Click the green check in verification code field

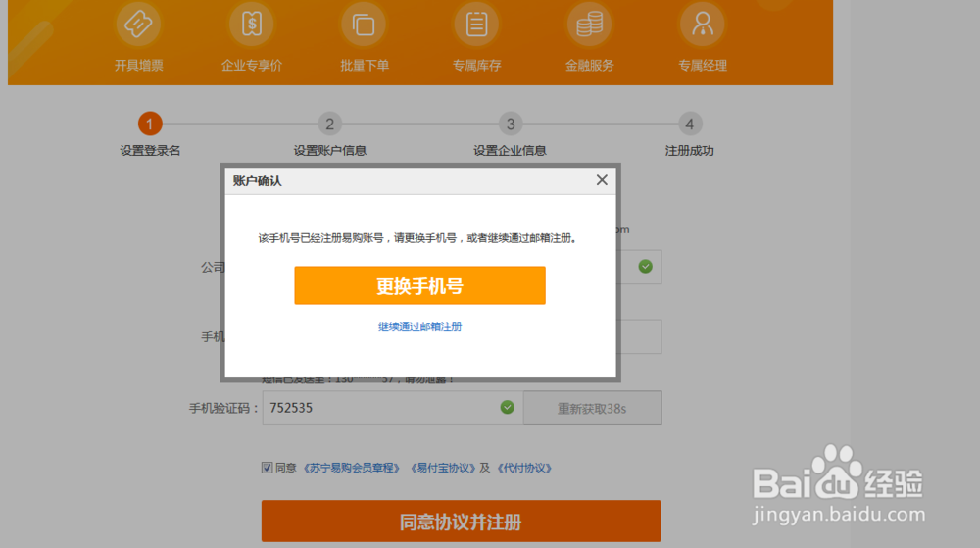pos(508,408)
